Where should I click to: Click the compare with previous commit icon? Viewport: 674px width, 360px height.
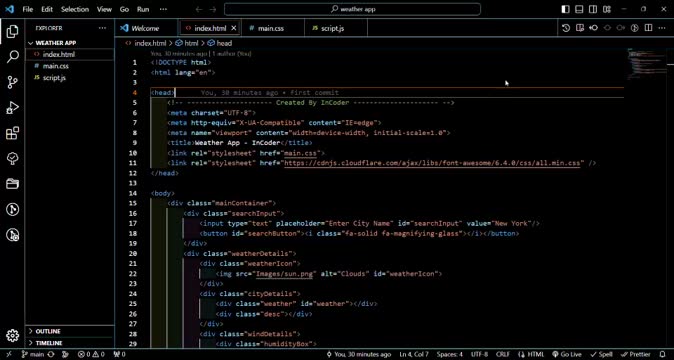coord(594,28)
